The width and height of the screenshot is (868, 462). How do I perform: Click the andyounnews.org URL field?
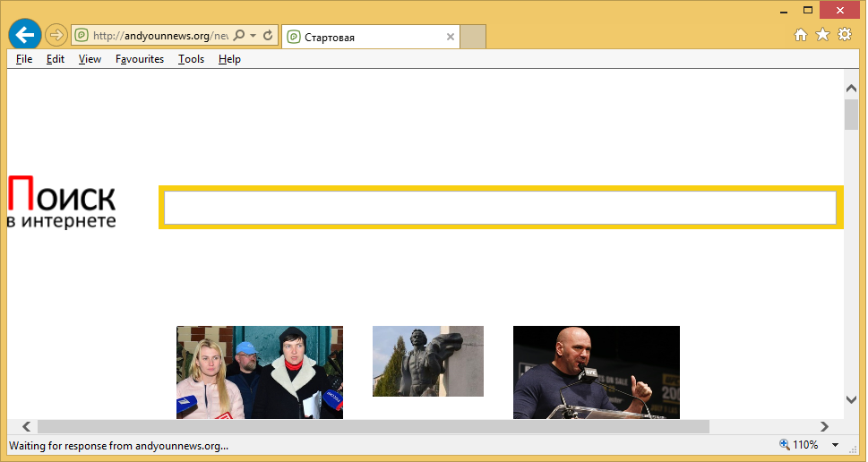click(160, 36)
